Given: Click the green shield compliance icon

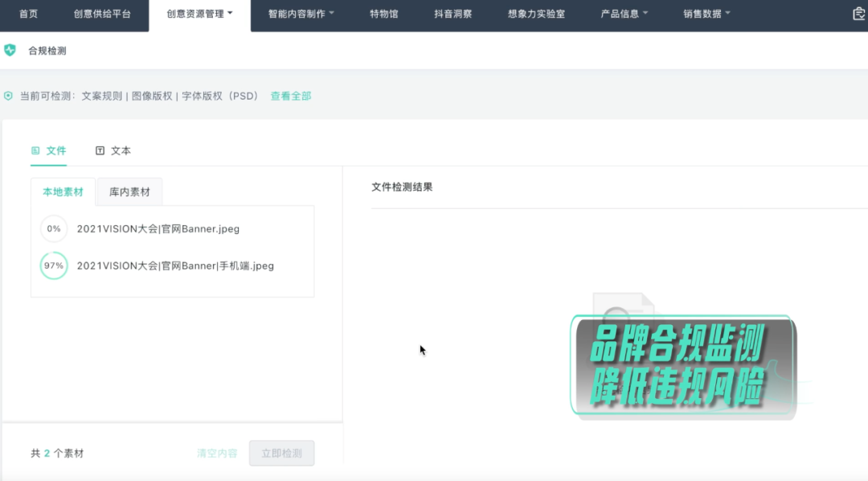Looking at the screenshot, I should click(x=10, y=51).
